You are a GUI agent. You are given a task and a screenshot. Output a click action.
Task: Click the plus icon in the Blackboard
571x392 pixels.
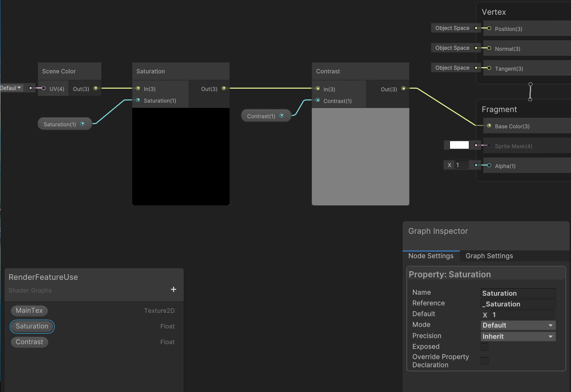coord(173,289)
